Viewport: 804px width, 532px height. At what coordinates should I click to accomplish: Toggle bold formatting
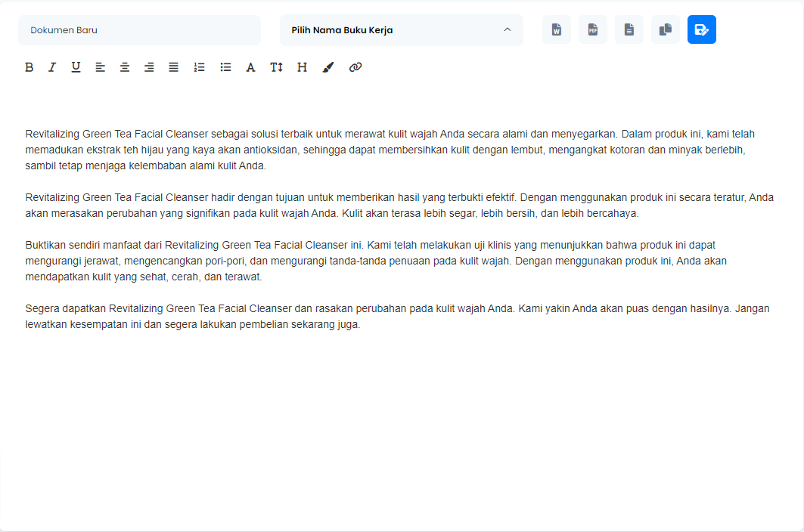pyautogui.click(x=29, y=67)
